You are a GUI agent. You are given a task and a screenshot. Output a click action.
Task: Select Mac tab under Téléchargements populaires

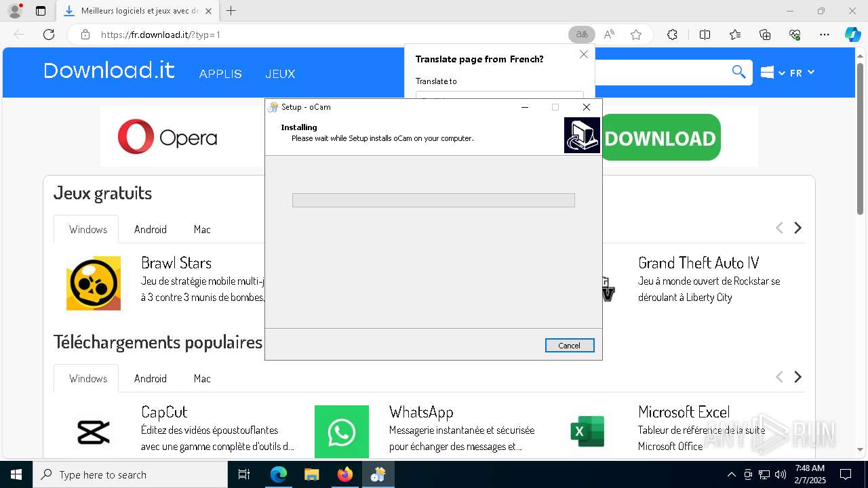pos(202,378)
